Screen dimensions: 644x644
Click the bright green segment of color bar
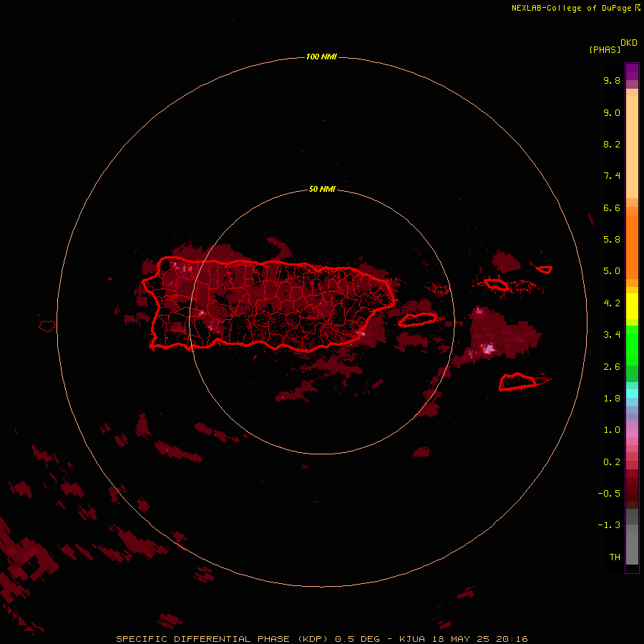tap(632, 345)
